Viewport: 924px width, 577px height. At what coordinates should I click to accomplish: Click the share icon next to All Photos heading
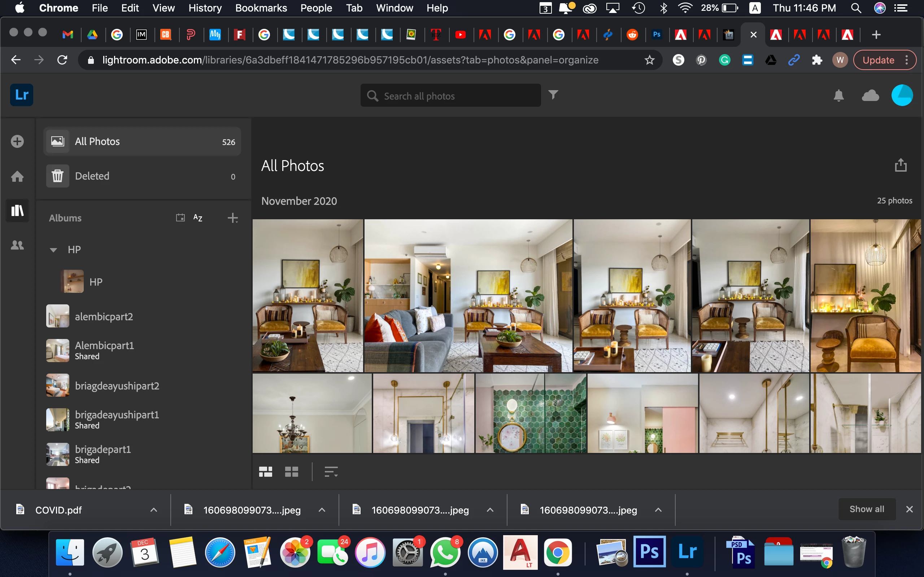[x=900, y=165]
